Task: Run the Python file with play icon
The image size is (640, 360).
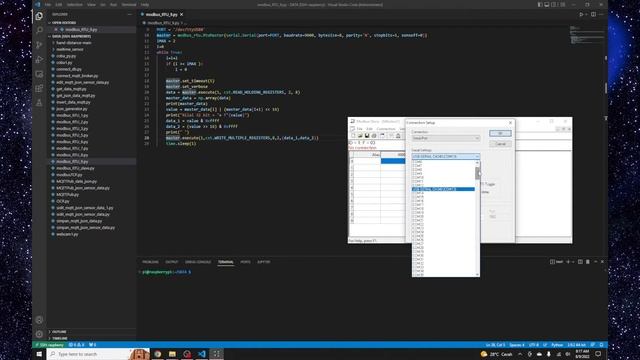Action: click(581, 14)
